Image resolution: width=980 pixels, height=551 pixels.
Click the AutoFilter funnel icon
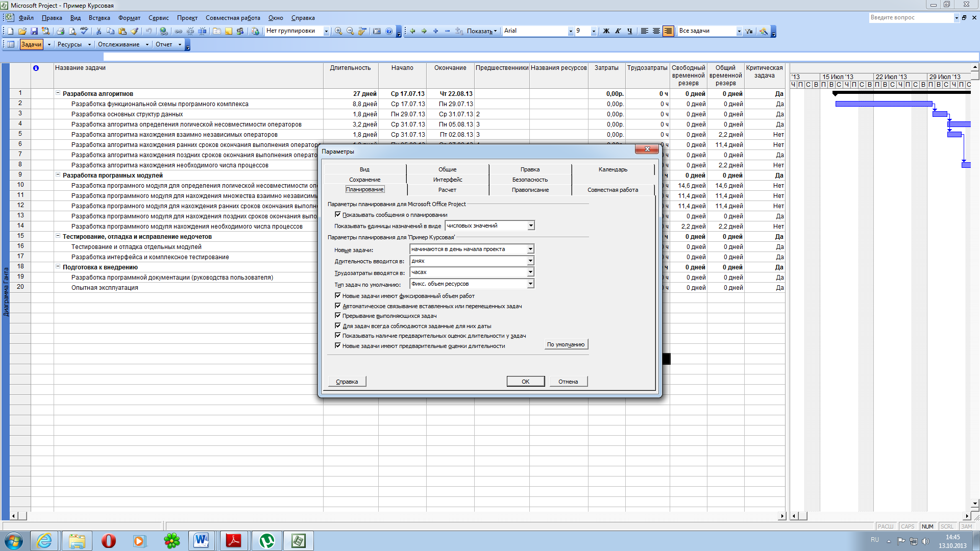[x=749, y=31]
